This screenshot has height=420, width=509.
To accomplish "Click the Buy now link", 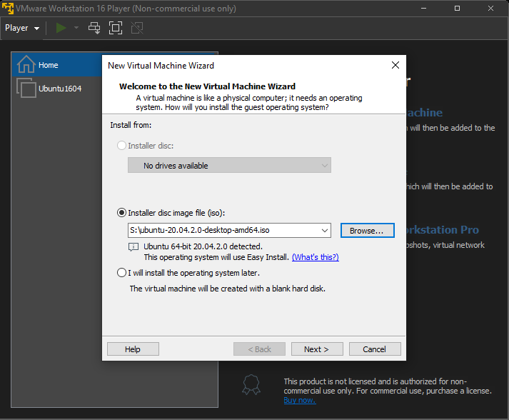I will point(299,400).
